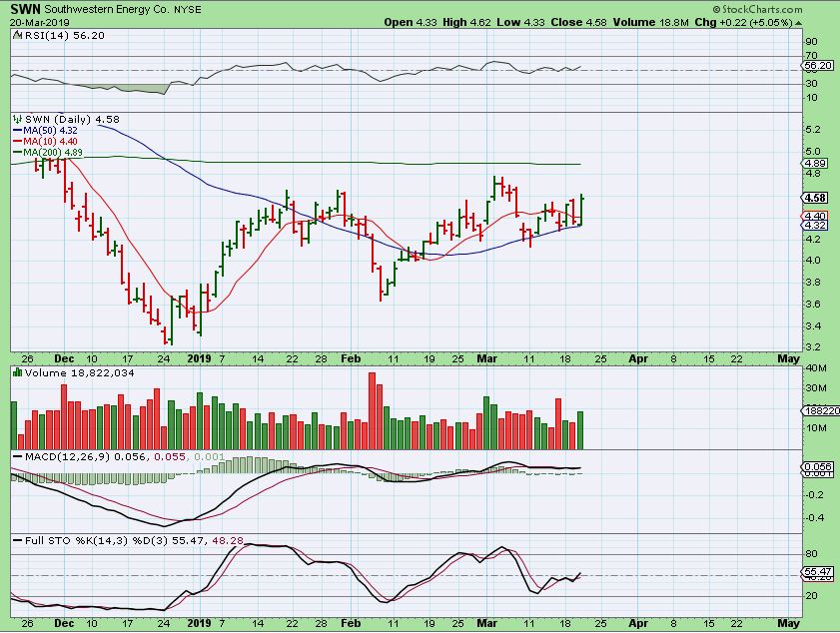This screenshot has width=840, height=633.
Task: Click the small triangle after Chg value
Action: click(x=798, y=23)
